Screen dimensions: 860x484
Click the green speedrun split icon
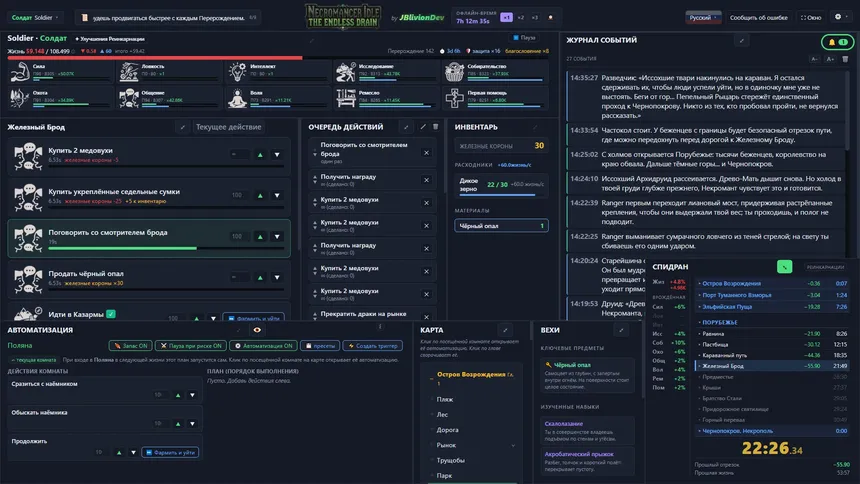[x=784, y=267]
